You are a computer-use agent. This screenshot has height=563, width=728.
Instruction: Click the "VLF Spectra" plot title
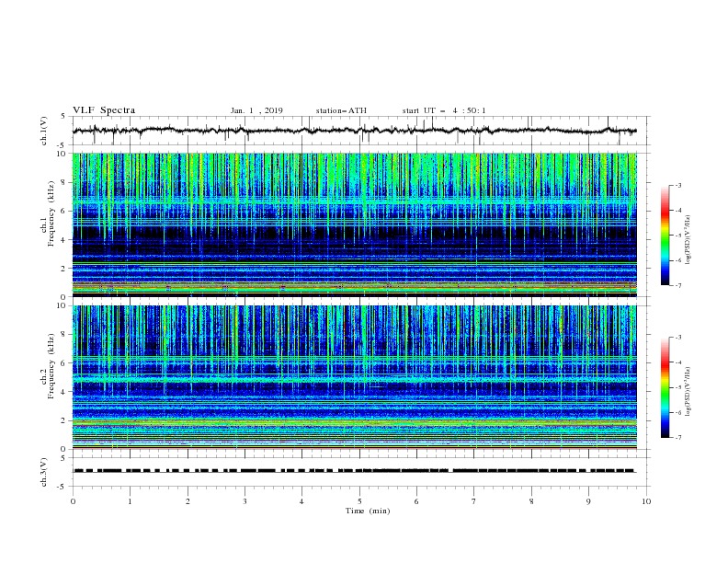click(x=104, y=110)
